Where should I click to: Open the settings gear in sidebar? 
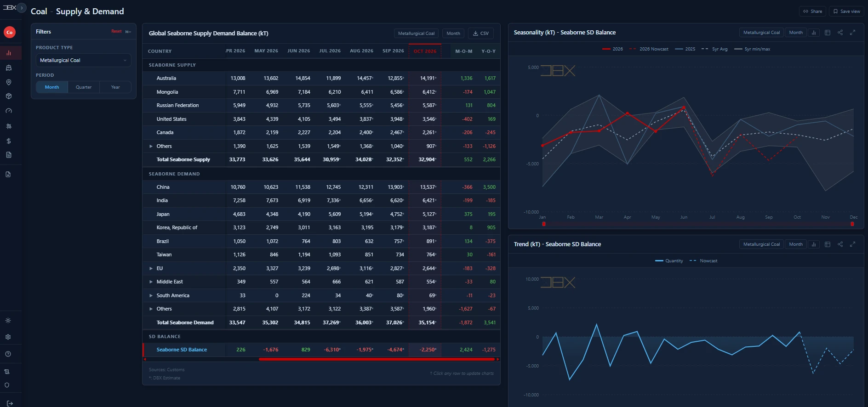[8, 337]
